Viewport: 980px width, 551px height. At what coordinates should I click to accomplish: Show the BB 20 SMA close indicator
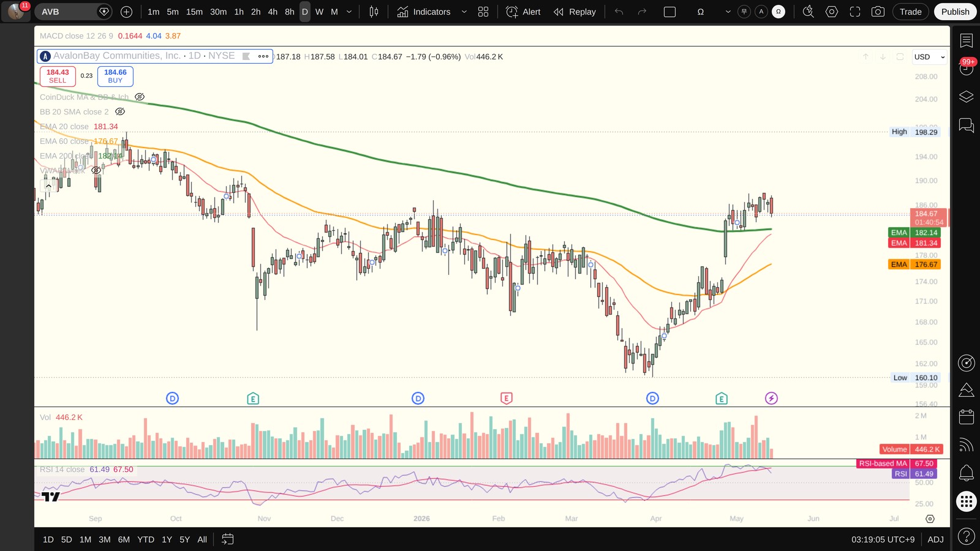click(x=120, y=111)
